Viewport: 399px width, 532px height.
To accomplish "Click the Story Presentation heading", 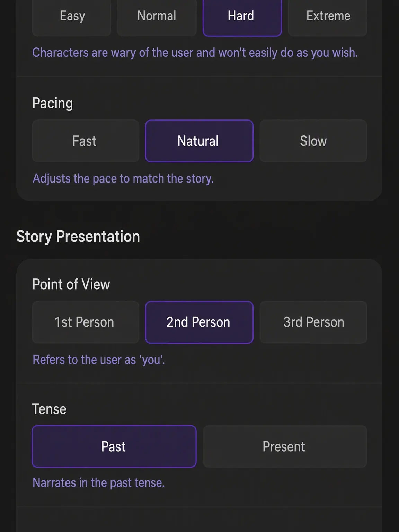I will (x=78, y=237).
